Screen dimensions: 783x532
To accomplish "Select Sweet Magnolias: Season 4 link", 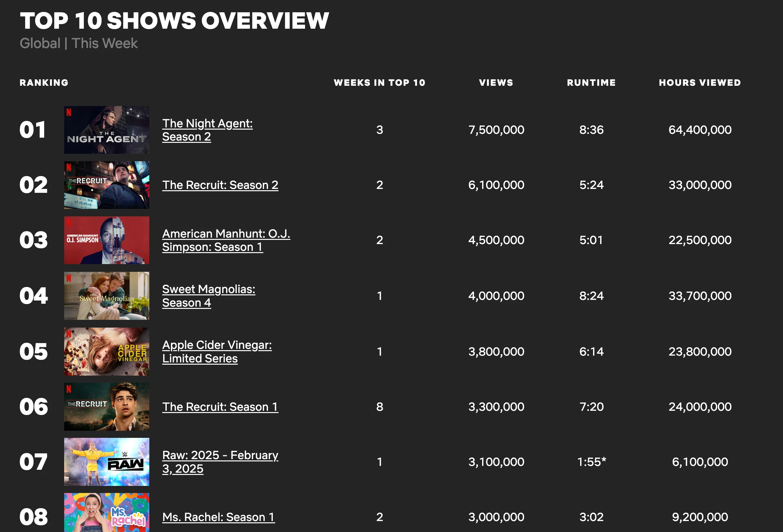I will [x=208, y=296].
